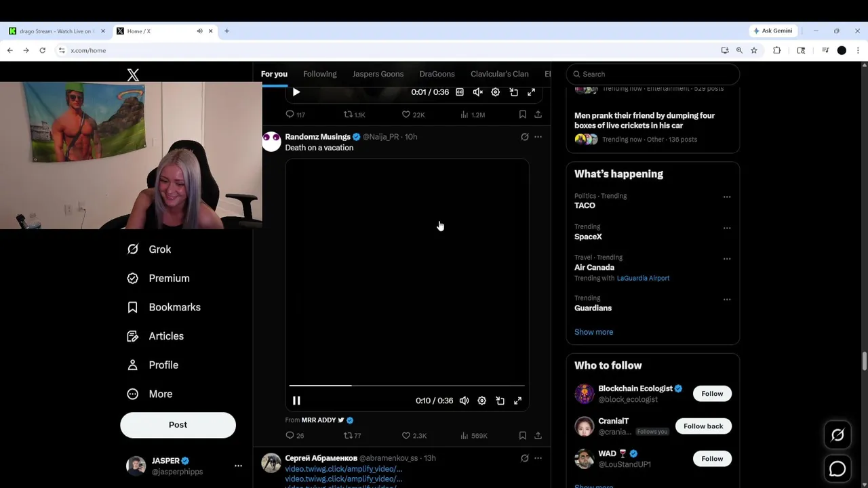
Task: Enter fullscreen on the playing video
Action: point(517,401)
